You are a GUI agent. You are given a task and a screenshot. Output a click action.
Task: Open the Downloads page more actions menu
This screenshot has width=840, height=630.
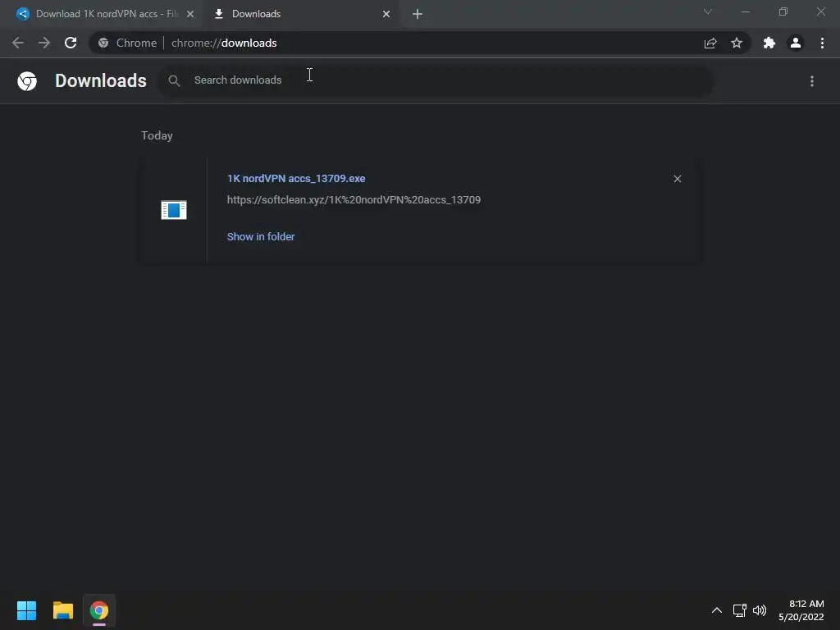click(x=812, y=81)
